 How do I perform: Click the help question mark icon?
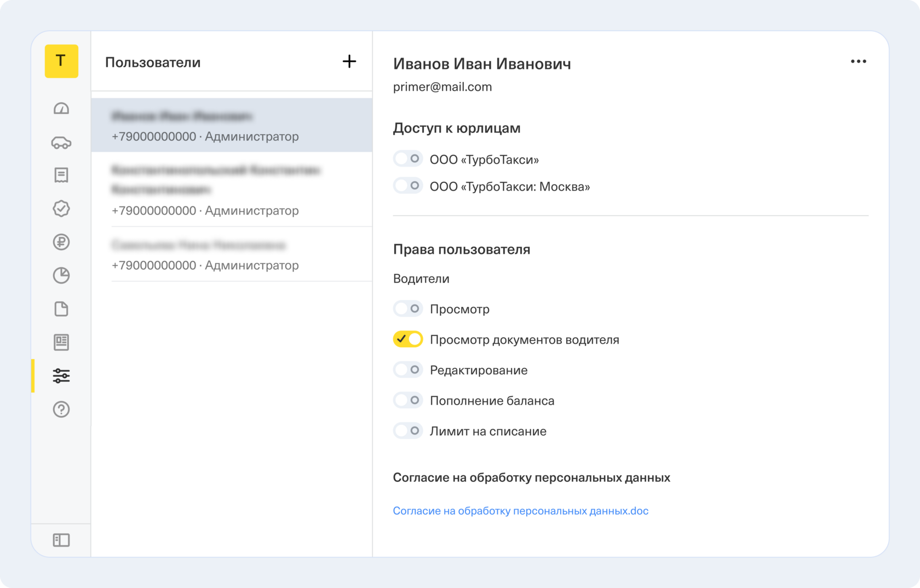[61, 410]
